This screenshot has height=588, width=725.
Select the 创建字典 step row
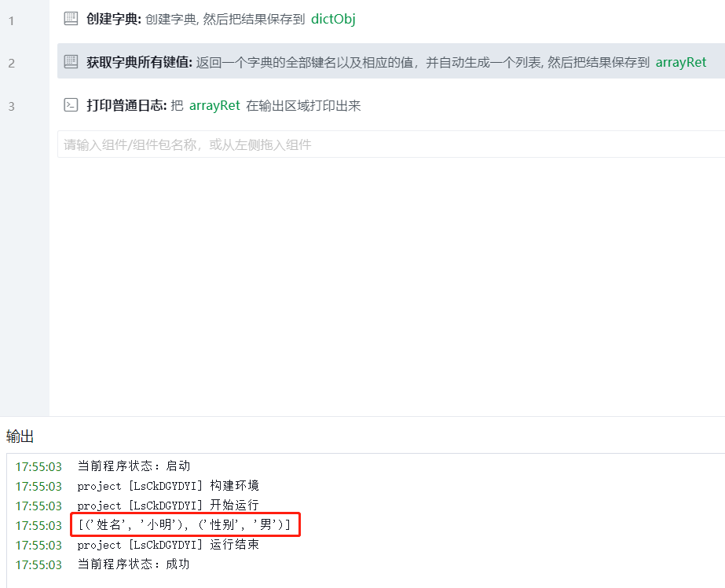pyautogui.click(x=391, y=19)
